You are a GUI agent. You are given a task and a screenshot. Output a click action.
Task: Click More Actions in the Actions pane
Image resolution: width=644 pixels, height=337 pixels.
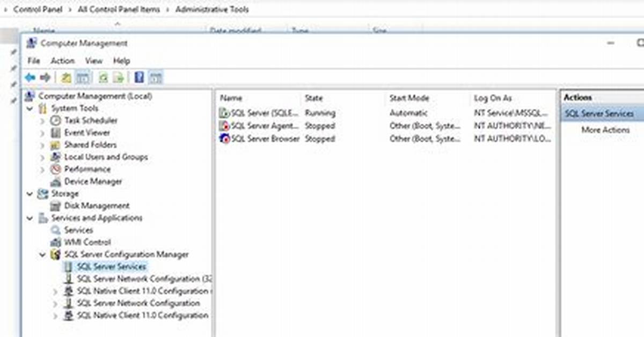[x=605, y=130]
